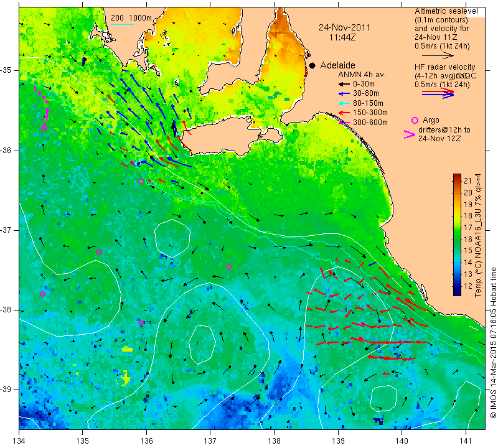Click the 200 1000m isobath label
Image resolution: width=498 pixels, height=448 pixels.
(131, 18)
